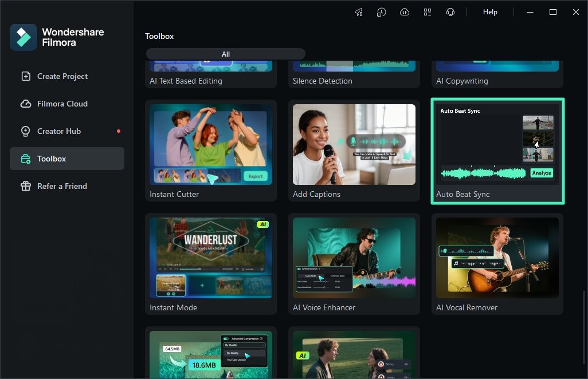The width and height of the screenshot is (588, 379).
Task: Click the Toolbox icon in sidebar
Action: [25, 159]
